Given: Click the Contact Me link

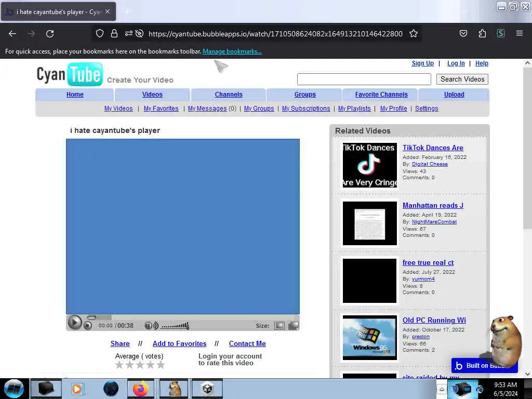Looking at the screenshot, I should click(x=247, y=344).
